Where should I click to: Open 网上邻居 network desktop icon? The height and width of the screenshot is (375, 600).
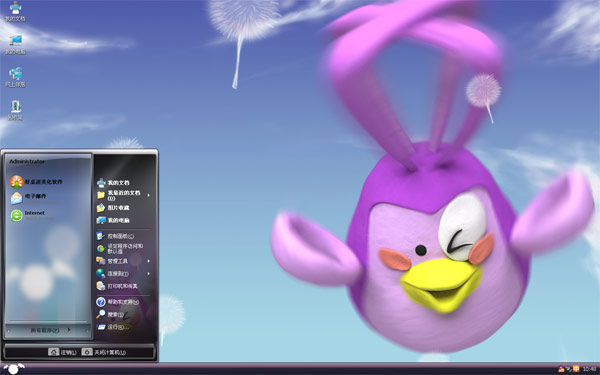click(x=15, y=77)
